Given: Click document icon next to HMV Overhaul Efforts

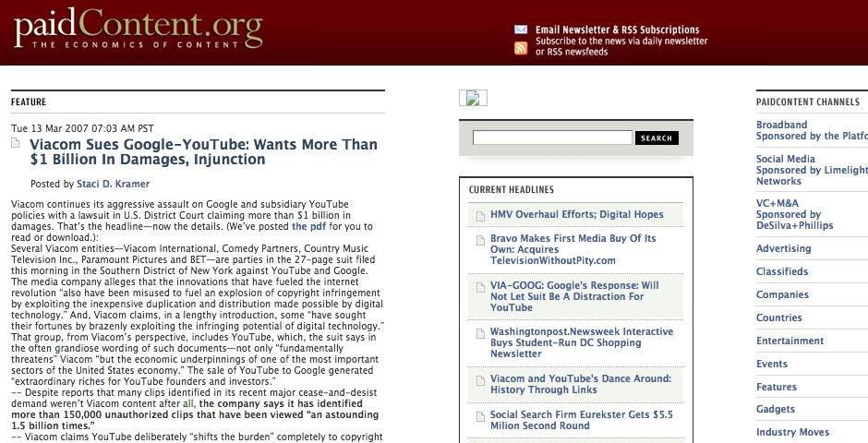Looking at the screenshot, I should 480,215.
